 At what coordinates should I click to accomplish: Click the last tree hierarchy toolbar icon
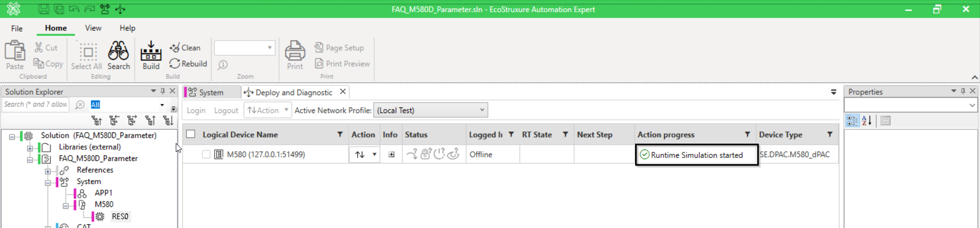click(168, 121)
